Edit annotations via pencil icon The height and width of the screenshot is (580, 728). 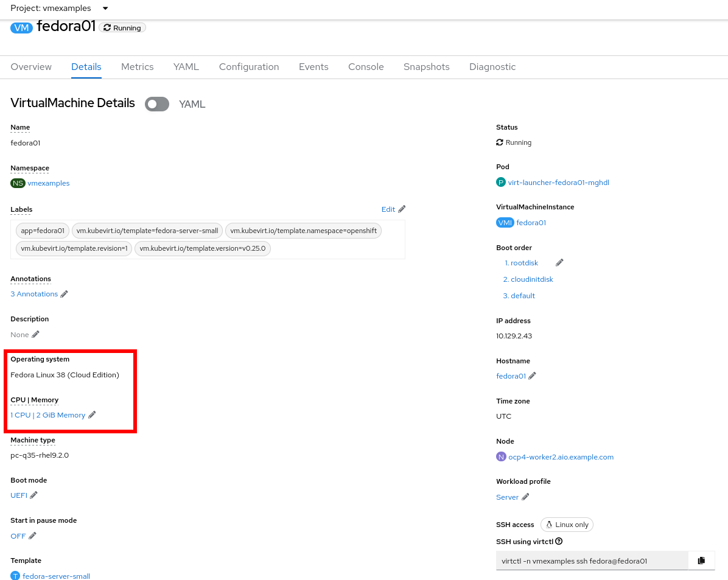65,294
